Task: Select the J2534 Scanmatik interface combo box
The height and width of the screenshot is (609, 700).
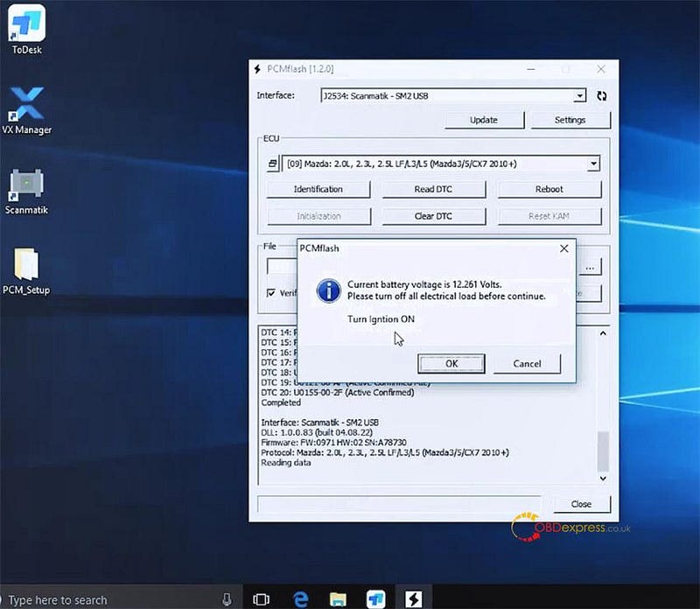Action: [x=453, y=95]
